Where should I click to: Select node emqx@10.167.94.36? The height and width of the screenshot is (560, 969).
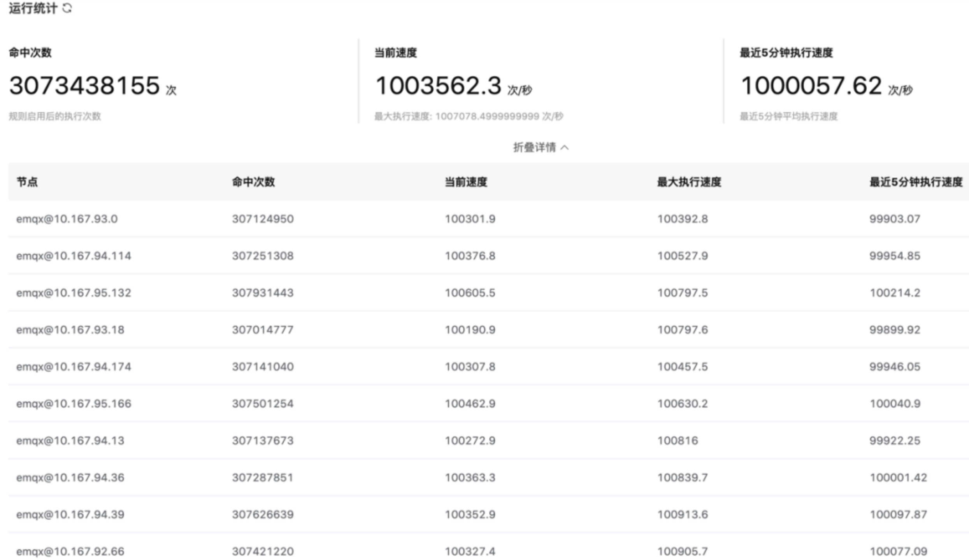(x=70, y=478)
